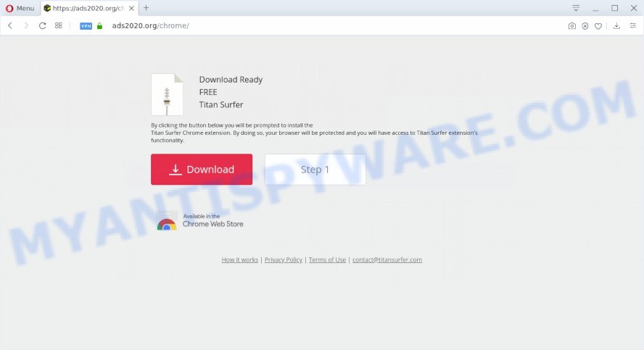Bookmark page with heart icon
This screenshot has height=350, width=644.
pyautogui.click(x=598, y=26)
